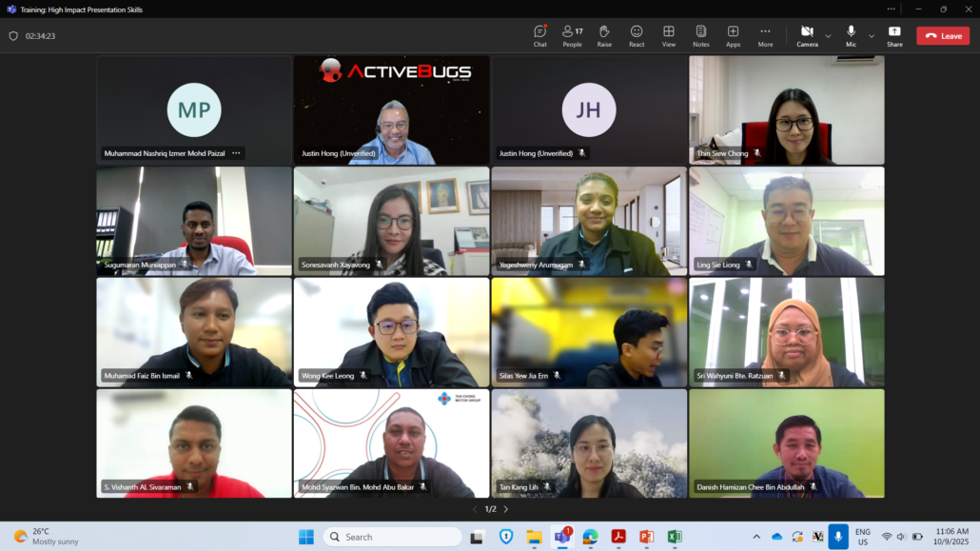Expand the Camera options dropdown arrow

coord(828,36)
